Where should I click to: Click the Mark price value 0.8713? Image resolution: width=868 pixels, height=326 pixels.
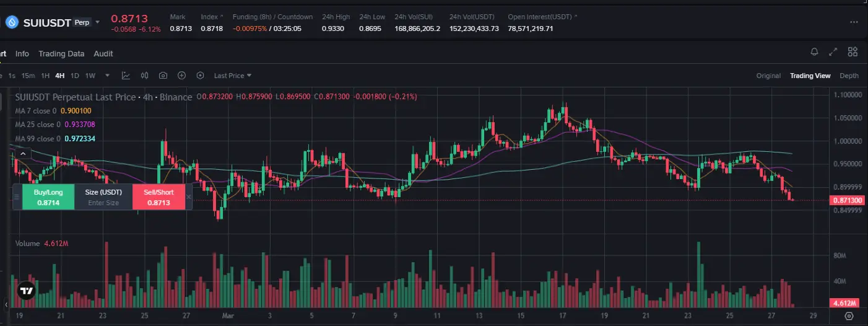pyautogui.click(x=181, y=29)
